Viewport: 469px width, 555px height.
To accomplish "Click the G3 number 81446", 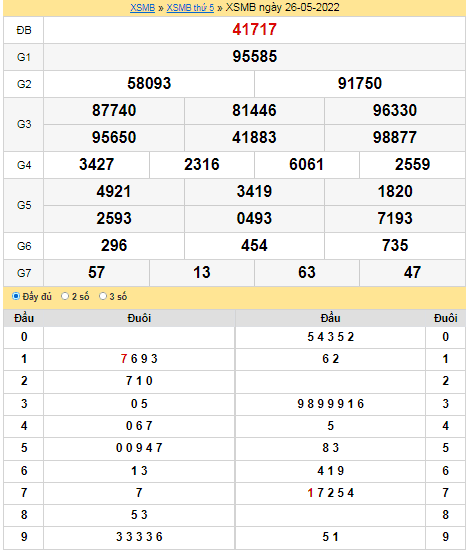I will (254, 110).
